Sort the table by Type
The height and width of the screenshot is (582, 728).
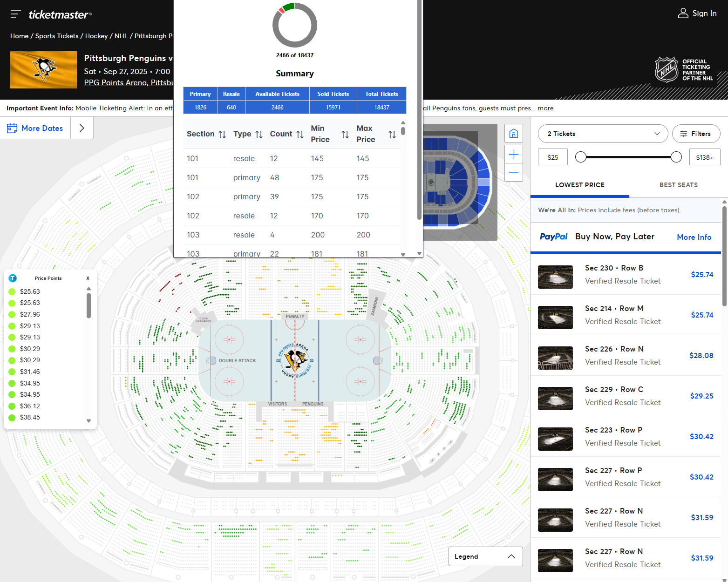coord(259,135)
